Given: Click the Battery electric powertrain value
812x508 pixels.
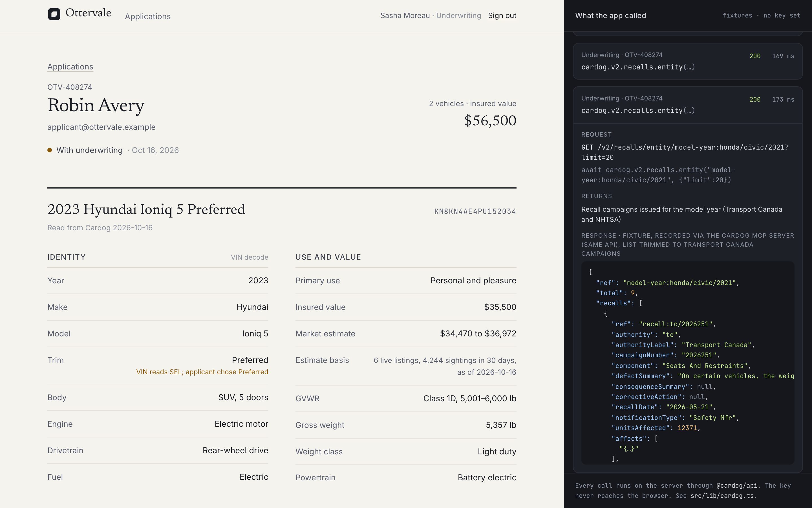Looking at the screenshot, I should (x=487, y=478).
